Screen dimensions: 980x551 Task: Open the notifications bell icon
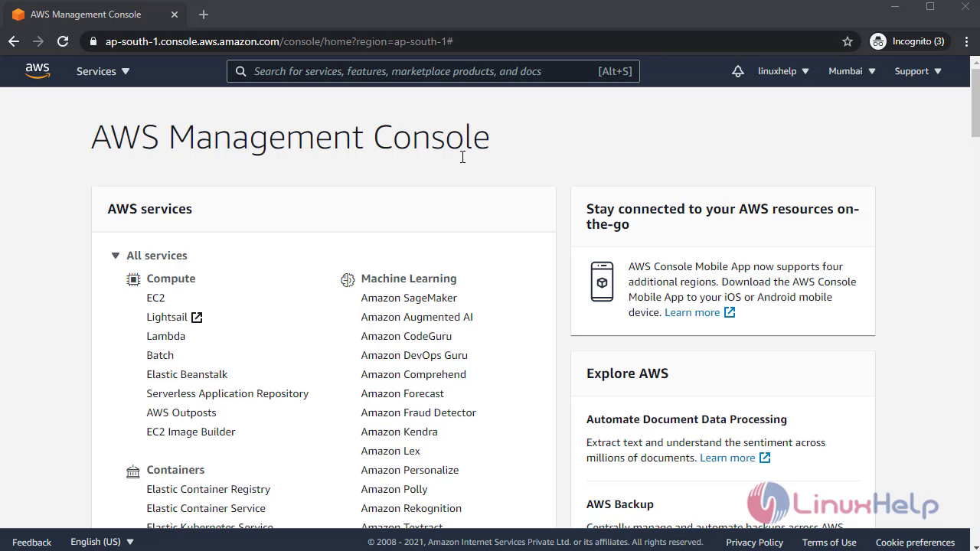pos(738,71)
